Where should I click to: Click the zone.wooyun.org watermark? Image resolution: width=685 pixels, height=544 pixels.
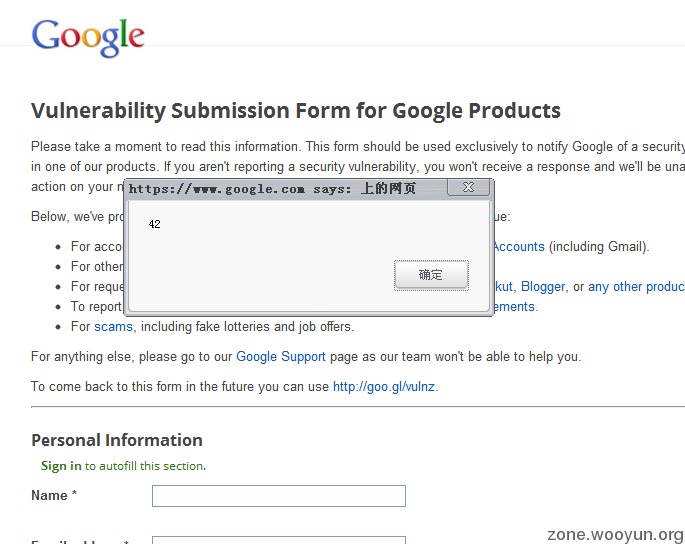click(x=615, y=534)
